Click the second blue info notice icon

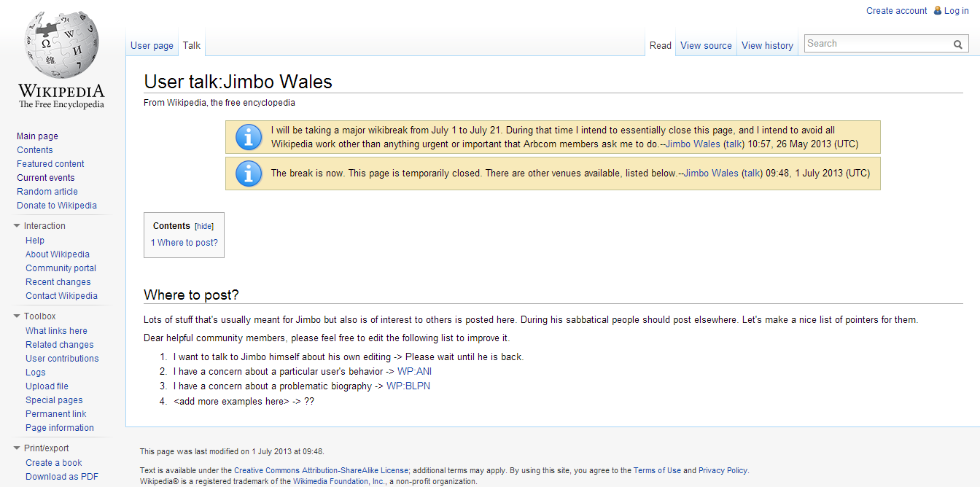249,174
